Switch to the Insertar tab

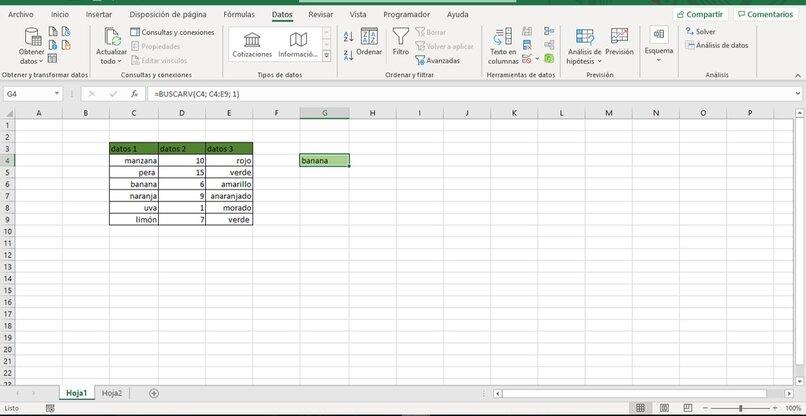tap(99, 14)
